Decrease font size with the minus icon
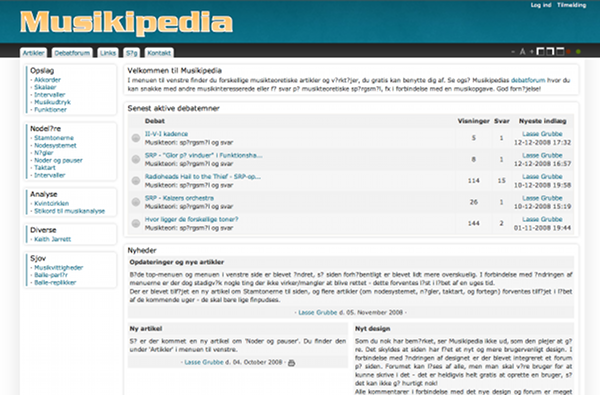600x395 pixels. [x=513, y=52]
